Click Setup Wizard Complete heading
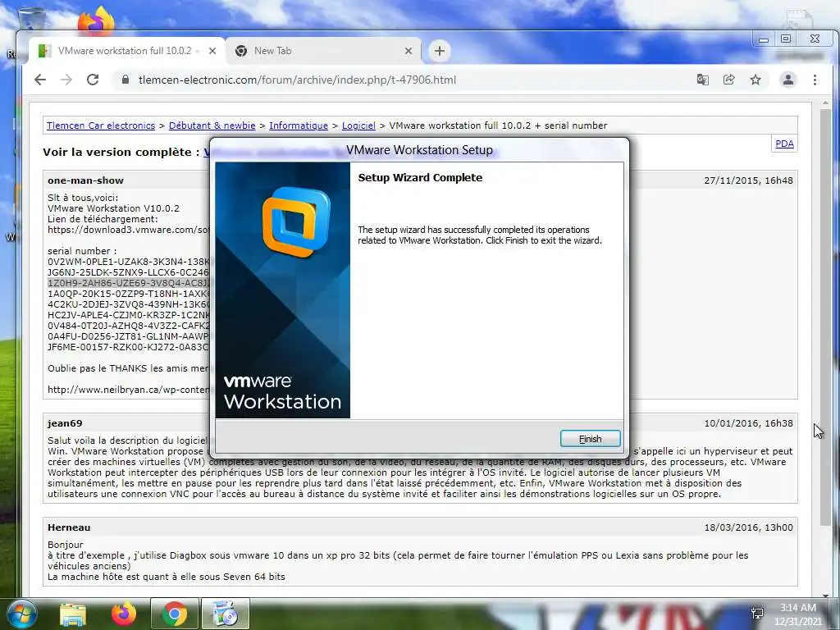 coord(420,178)
